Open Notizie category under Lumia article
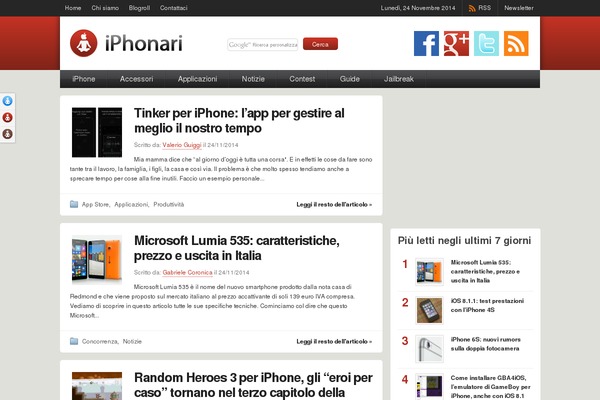 tap(132, 341)
